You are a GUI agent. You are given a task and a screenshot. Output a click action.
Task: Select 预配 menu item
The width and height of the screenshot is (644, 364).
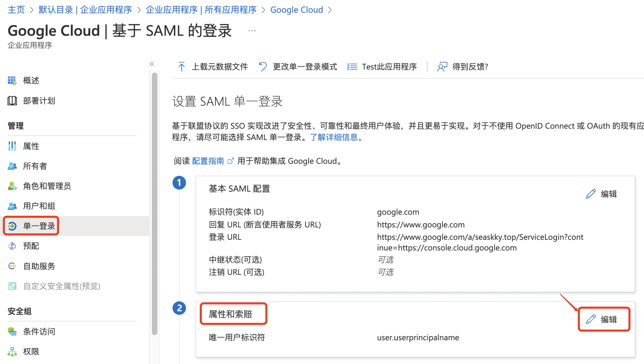(31, 246)
